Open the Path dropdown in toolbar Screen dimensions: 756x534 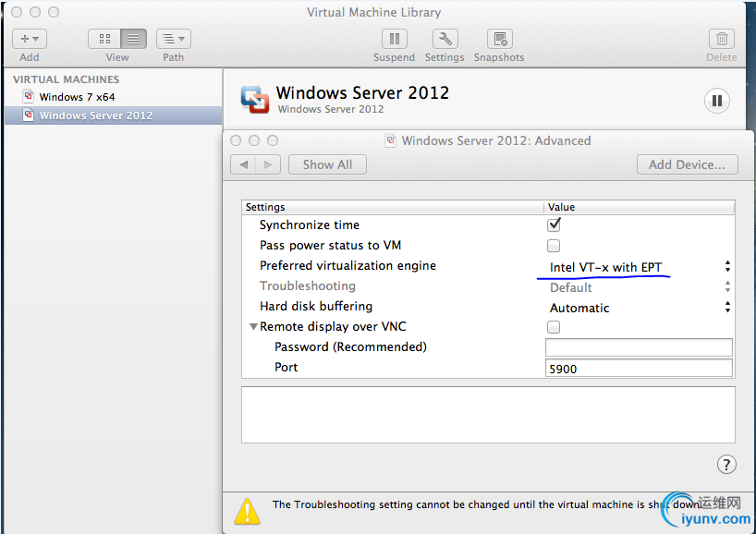tap(174, 39)
